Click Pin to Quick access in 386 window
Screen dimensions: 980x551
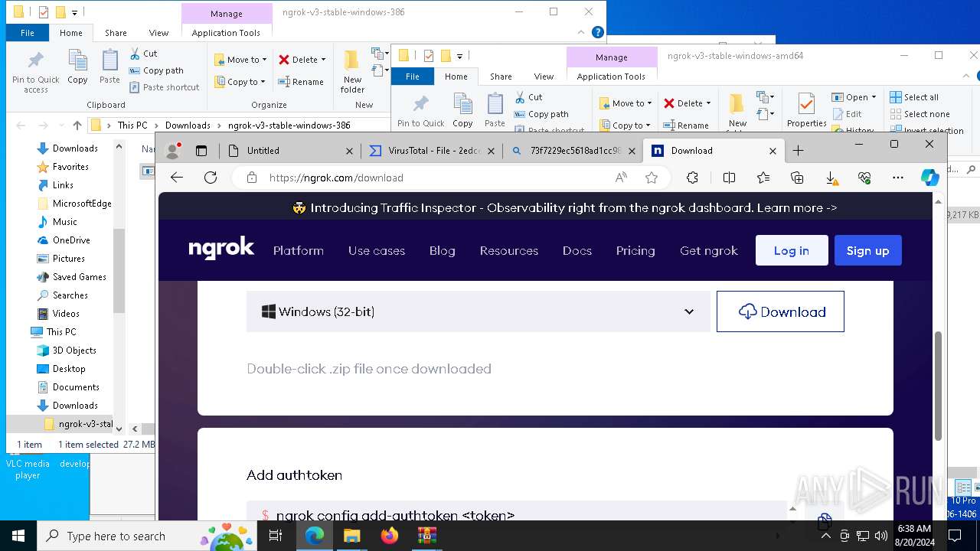35,72
